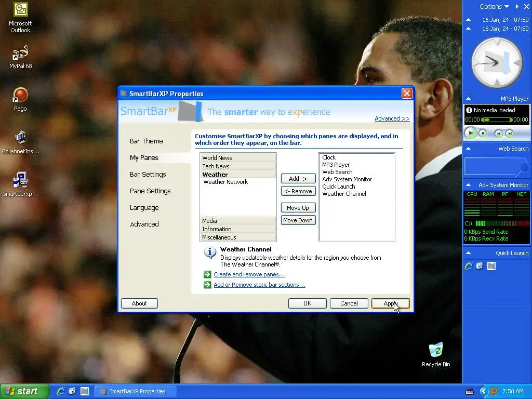Click the info icon beside Weather Channel description
Image resolution: width=532 pixels, height=399 pixels.
pos(210,253)
